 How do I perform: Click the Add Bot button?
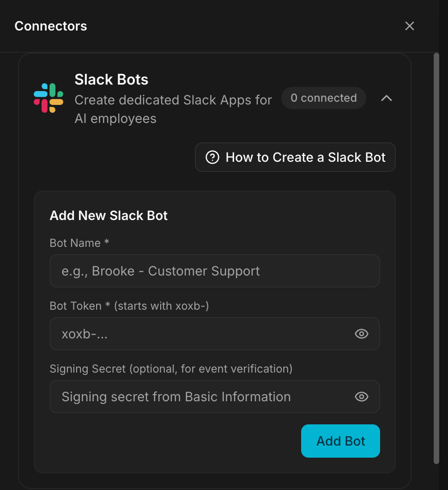pos(340,441)
